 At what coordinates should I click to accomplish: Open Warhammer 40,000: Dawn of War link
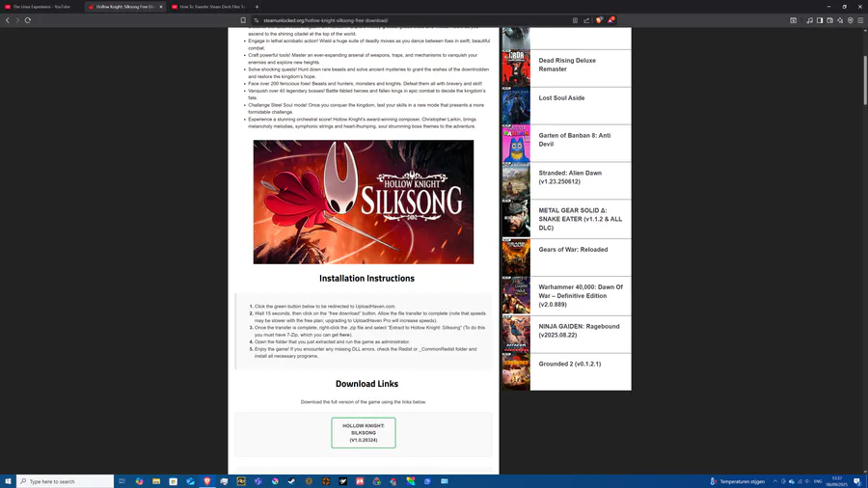(x=581, y=295)
